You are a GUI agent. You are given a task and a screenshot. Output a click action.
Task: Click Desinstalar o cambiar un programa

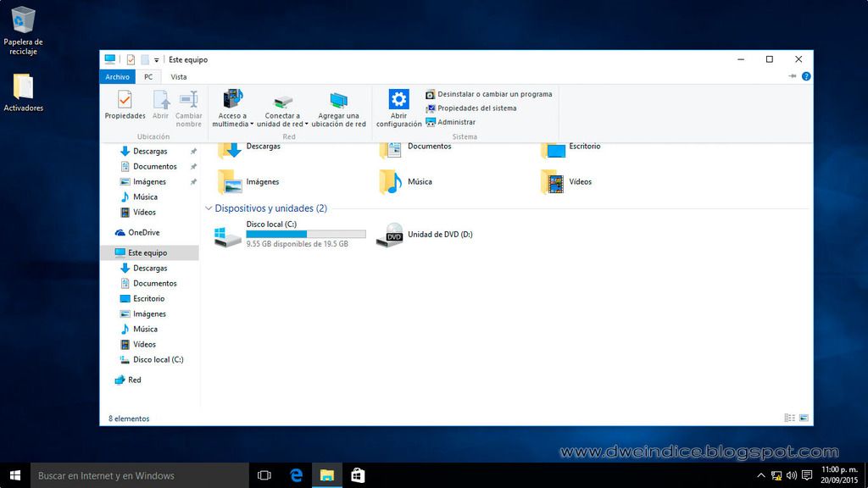click(x=493, y=94)
